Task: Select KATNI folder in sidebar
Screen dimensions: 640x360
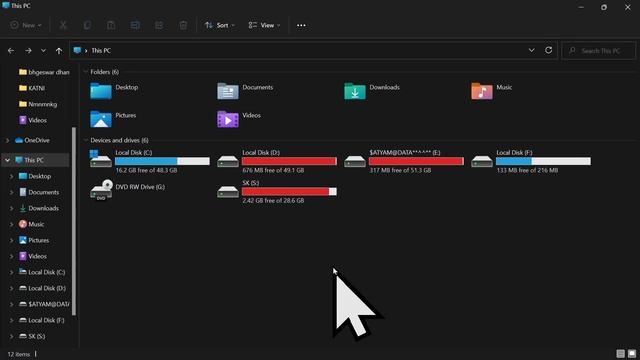Action: pyautogui.click(x=32, y=88)
